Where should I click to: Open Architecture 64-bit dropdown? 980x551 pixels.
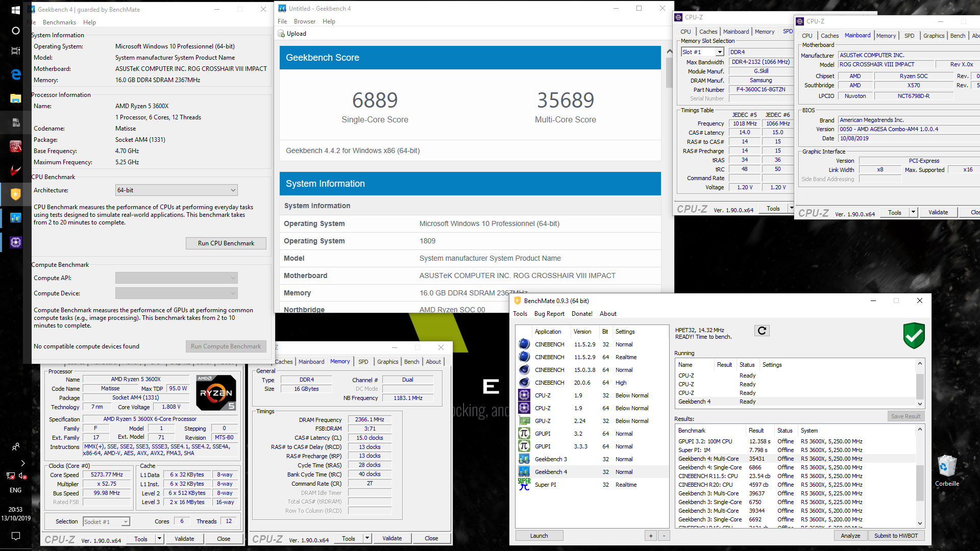tap(176, 190)
